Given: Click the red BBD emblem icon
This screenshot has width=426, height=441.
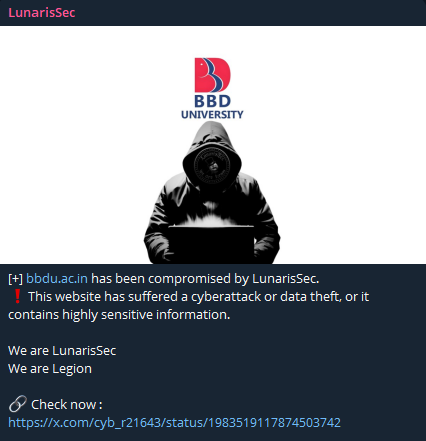Looking at the screenshot, I should click(212, 75).
